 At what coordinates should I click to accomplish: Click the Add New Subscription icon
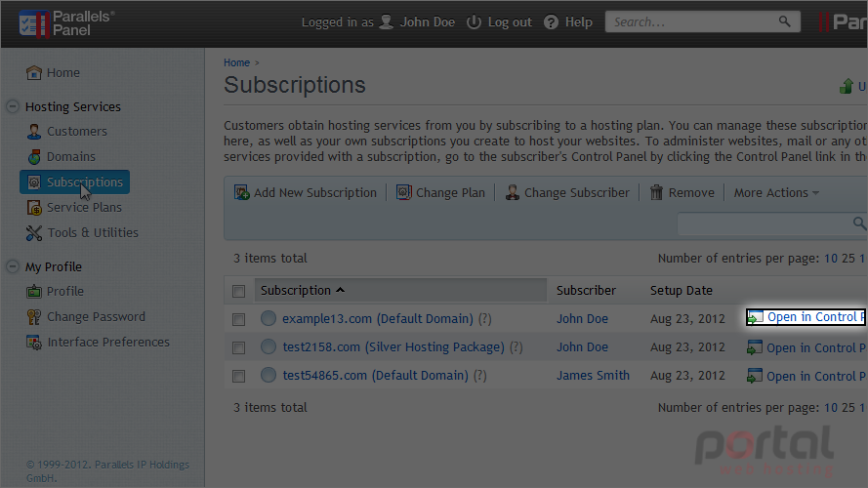[x=241, y=192]
